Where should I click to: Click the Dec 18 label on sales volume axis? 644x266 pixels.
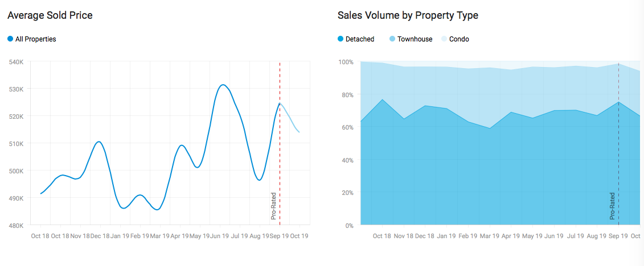(424, 235)
